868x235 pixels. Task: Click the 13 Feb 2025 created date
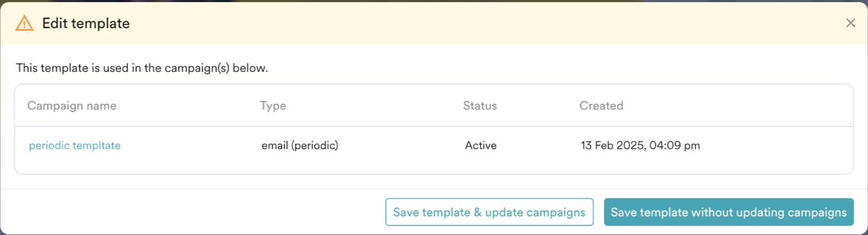(x=640, y=145)
